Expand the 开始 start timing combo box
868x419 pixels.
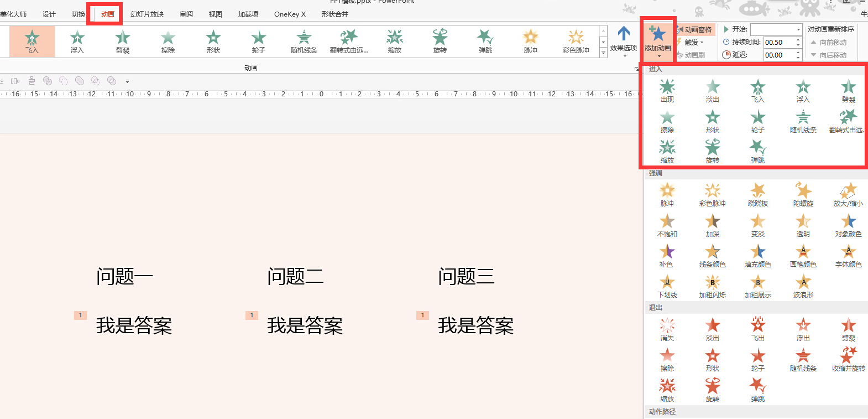(x=798, y=29)
